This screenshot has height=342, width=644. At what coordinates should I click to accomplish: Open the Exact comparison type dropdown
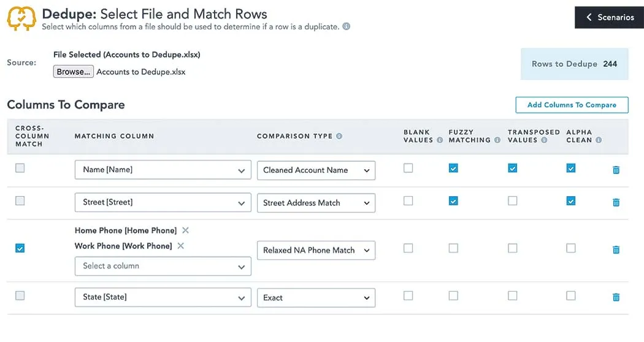[316, 298]
